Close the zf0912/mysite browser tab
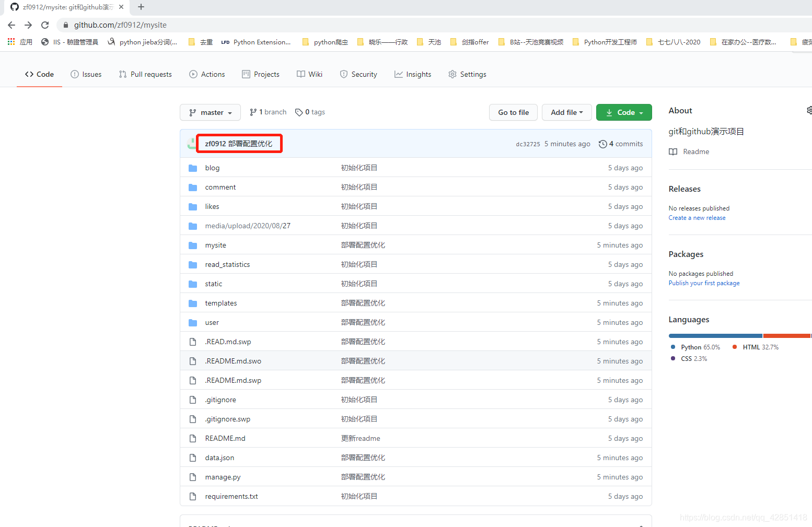This screenshot has height=527, width=812. click(x=121, y=7)
